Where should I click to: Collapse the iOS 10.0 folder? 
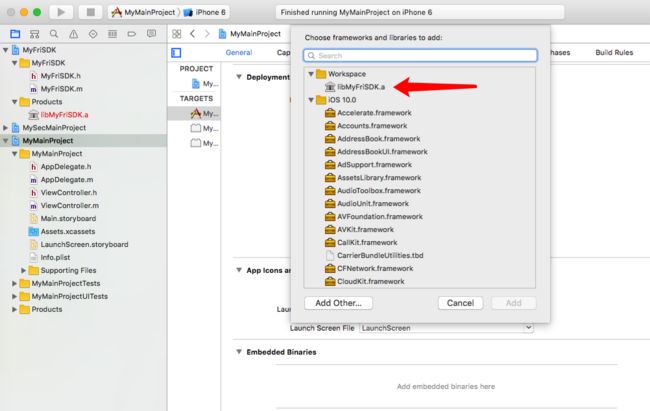(311, 100)
